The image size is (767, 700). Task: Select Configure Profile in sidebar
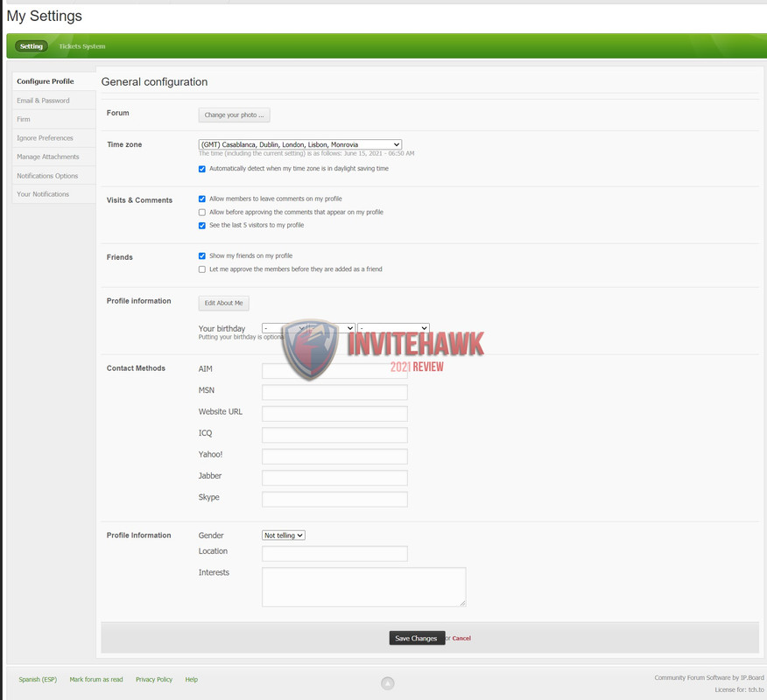click(53, 81)
